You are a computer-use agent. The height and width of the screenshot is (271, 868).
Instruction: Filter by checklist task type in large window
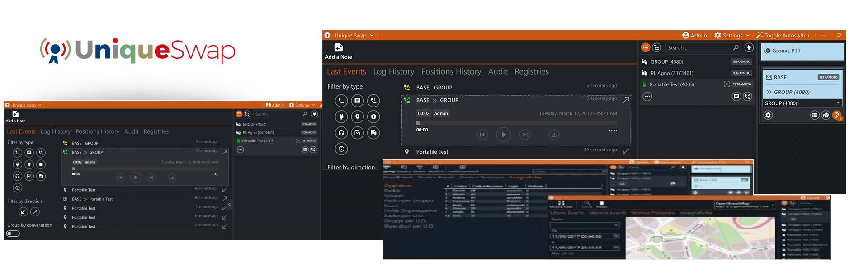click(357, 133)
